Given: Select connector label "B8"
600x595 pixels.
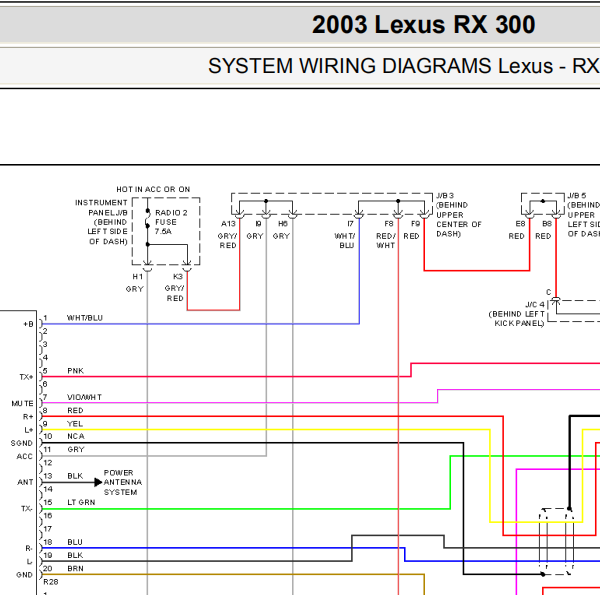Looking at the screenshot, I should click(x=547, y=224).
